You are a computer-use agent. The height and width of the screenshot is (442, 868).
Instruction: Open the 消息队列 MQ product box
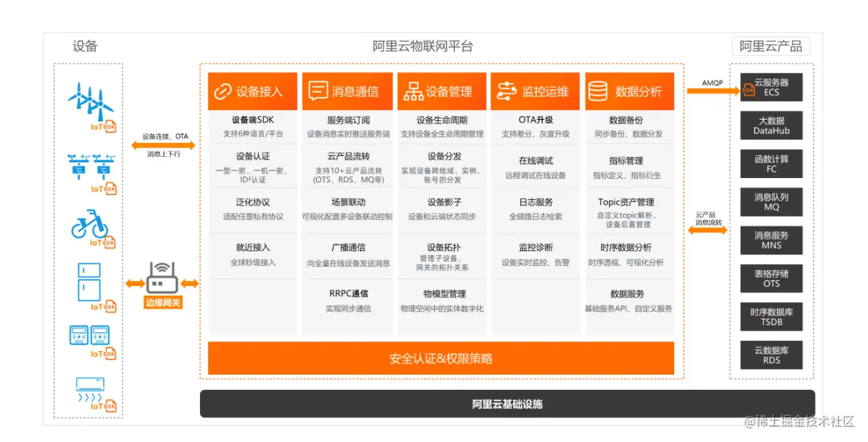771,202
